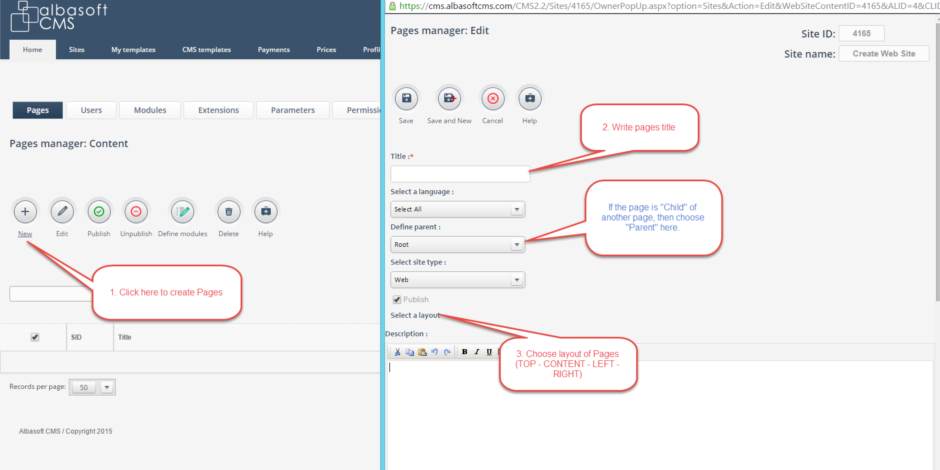The width and height of the screenshot is (940, 470).
Task: Click the New page plus icon
Action: click(25, 211)
